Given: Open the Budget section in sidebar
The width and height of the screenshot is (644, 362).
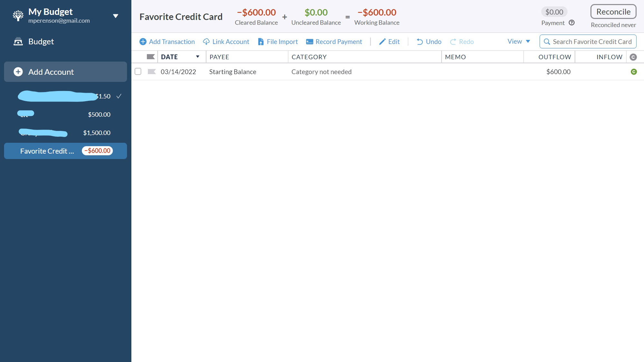Looking at the screenshot, I should [41, 42].
